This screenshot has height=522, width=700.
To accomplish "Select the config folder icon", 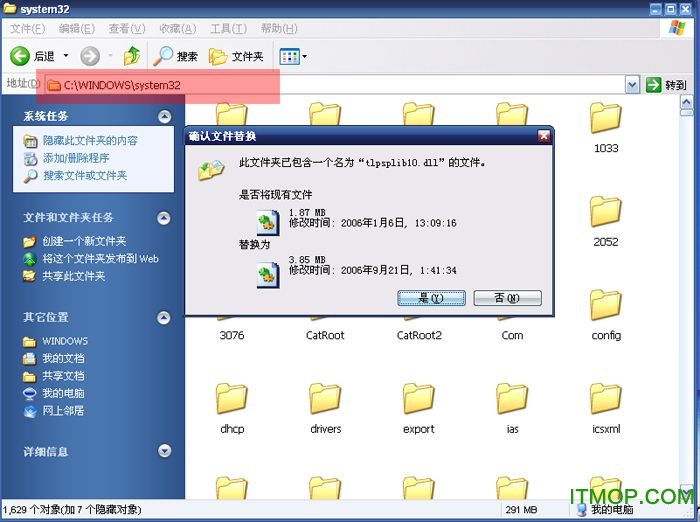I will (x=605, y=305).
